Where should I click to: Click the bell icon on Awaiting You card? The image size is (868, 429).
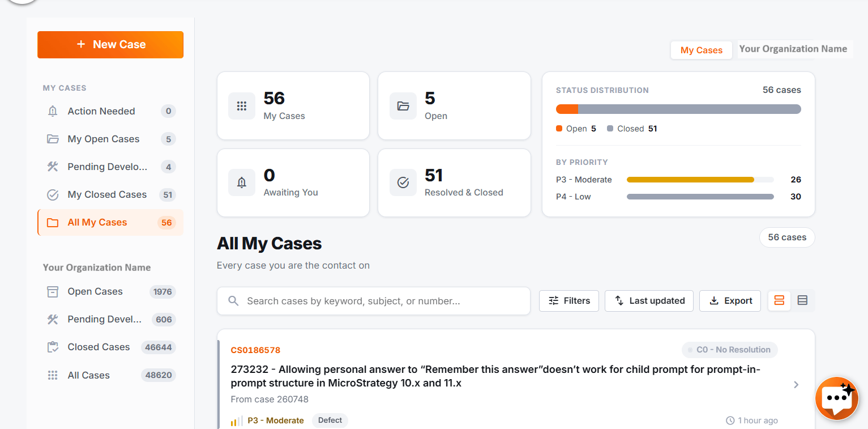point(242,182)
